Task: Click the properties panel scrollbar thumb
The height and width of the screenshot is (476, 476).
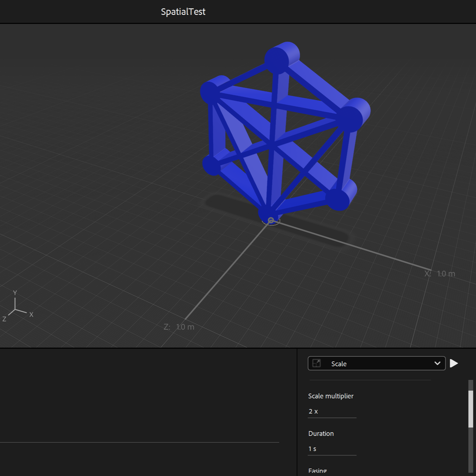Action: 471,409
